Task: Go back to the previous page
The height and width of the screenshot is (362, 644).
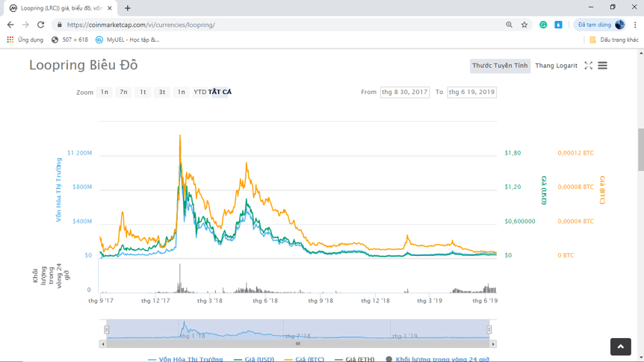Action: pyautogui.click(x=10, y=25)
